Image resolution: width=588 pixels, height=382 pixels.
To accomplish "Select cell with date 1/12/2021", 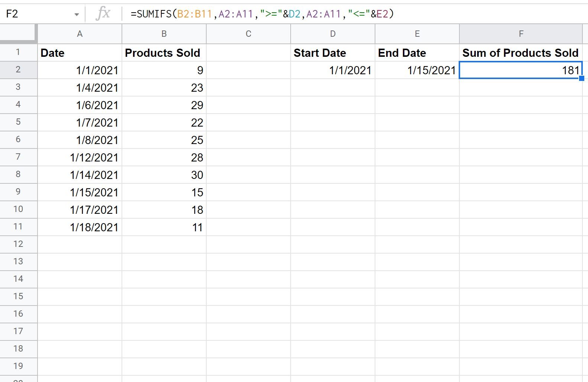I will [x=80, y=157].
